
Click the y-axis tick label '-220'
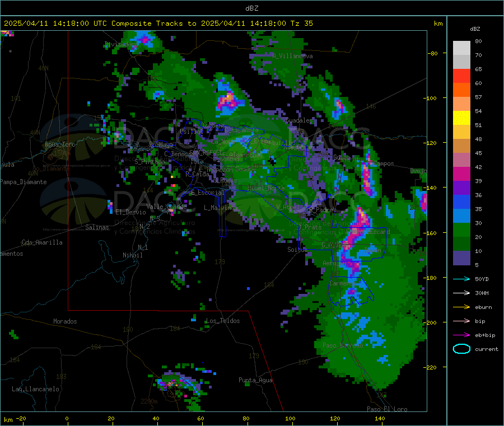(431, 368)
